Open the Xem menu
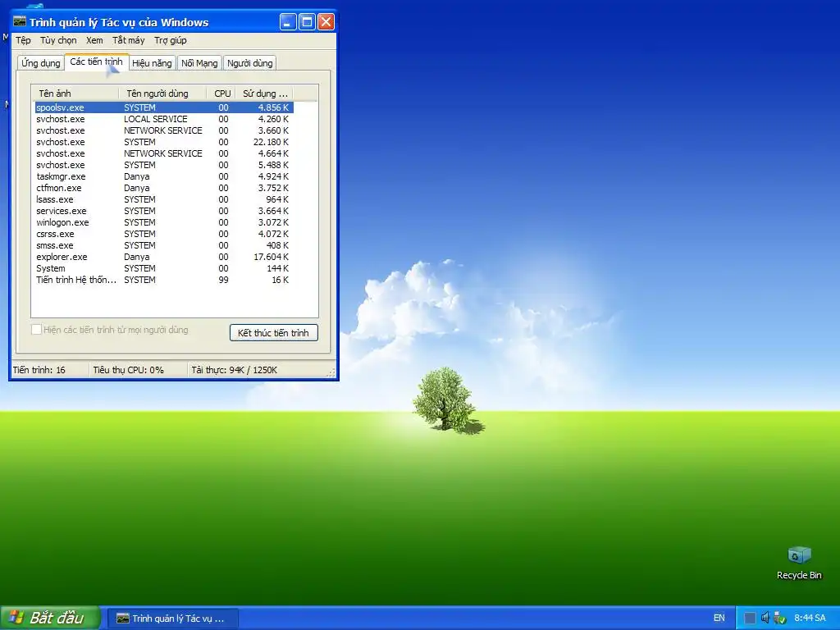The height and width of the screenshot is (630, 840). pyautogui.click(x=94, y=40)
